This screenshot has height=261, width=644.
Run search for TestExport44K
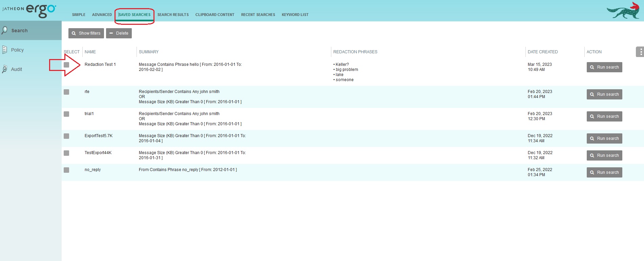click(x=604, y=155)
